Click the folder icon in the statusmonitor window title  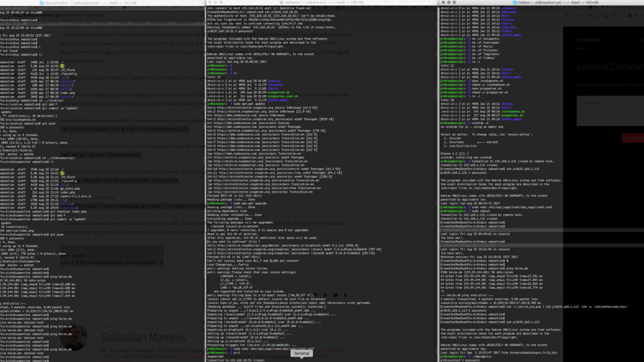(41, 2)
